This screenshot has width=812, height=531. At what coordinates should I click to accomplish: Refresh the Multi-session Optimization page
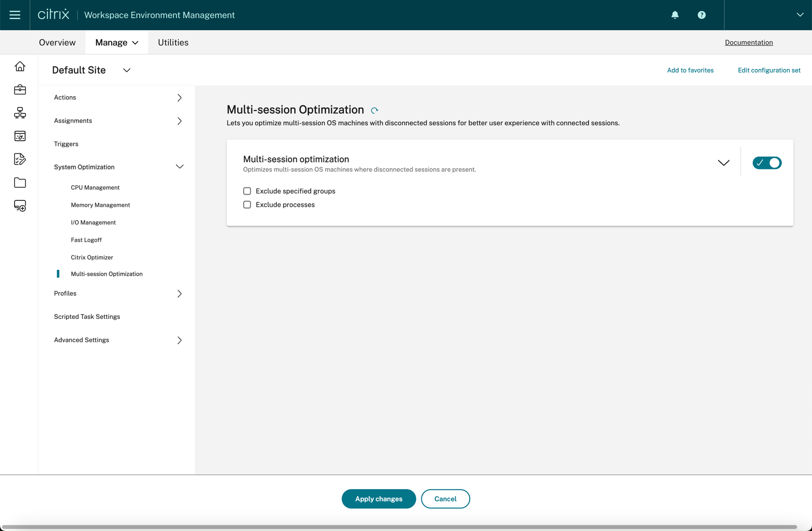[x=375, y=111]
